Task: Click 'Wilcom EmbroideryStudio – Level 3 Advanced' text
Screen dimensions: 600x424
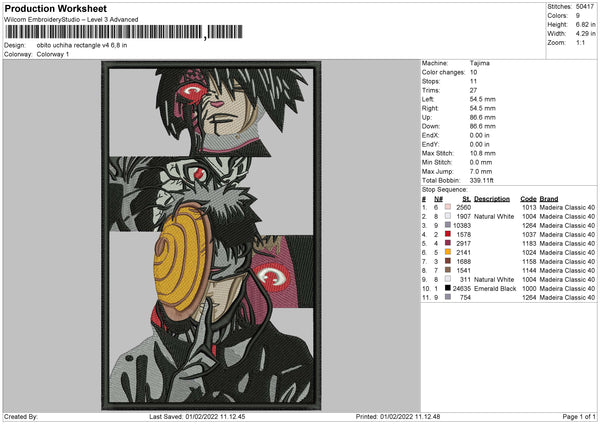Action: [x=71, y=20]
